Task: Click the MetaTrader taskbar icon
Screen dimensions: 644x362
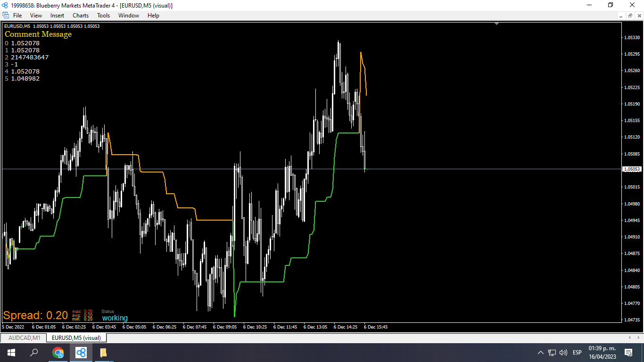Action: click(x=81, y=353)
